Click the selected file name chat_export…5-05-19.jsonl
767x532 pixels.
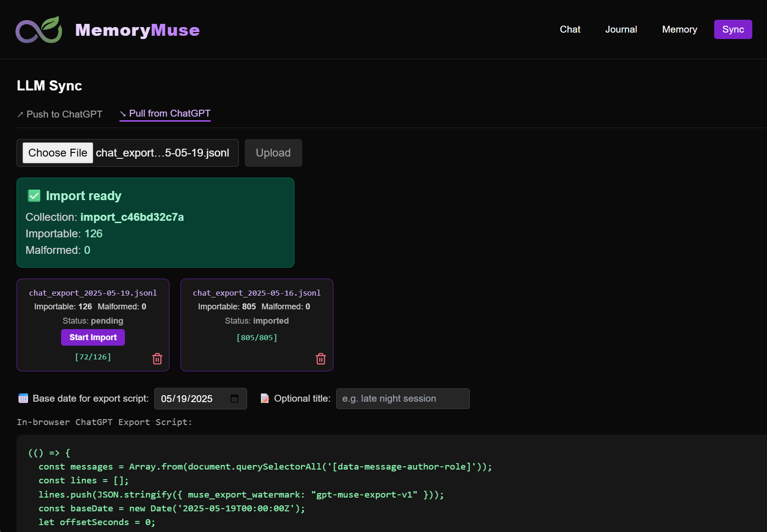coord(163,153)
